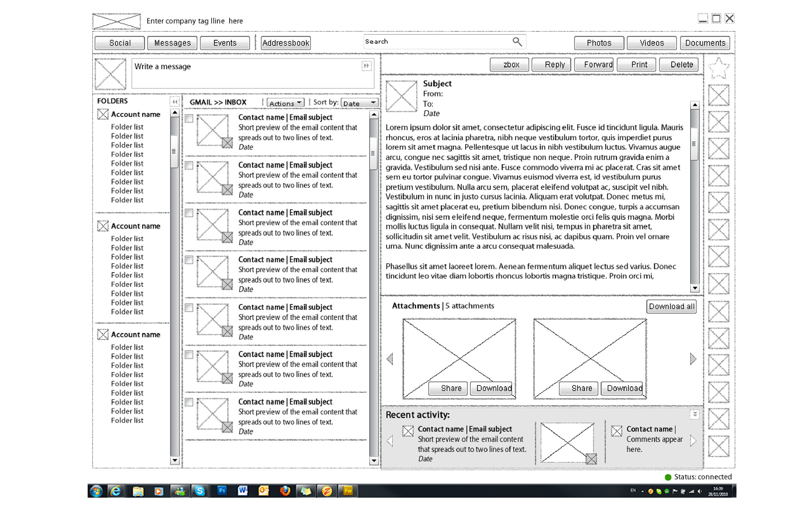Click the Forward button

pos(594,64)
